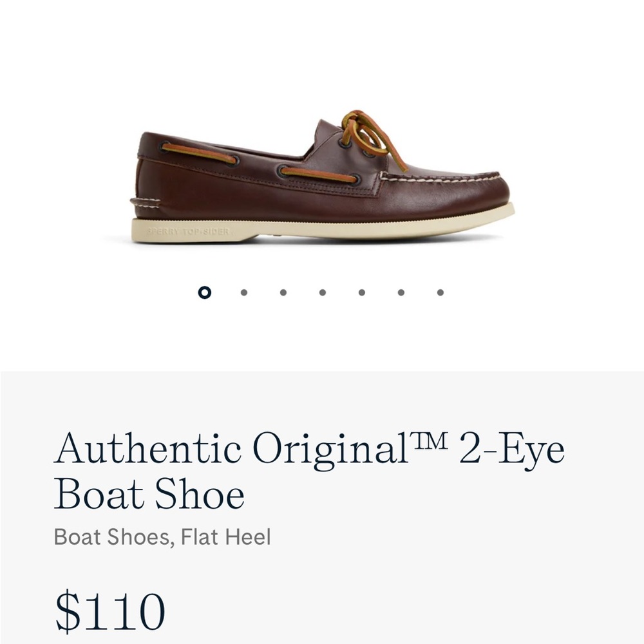The image size is (644, 644).
Task: Jump to the fifth image dot
Action: coord(361,293)
